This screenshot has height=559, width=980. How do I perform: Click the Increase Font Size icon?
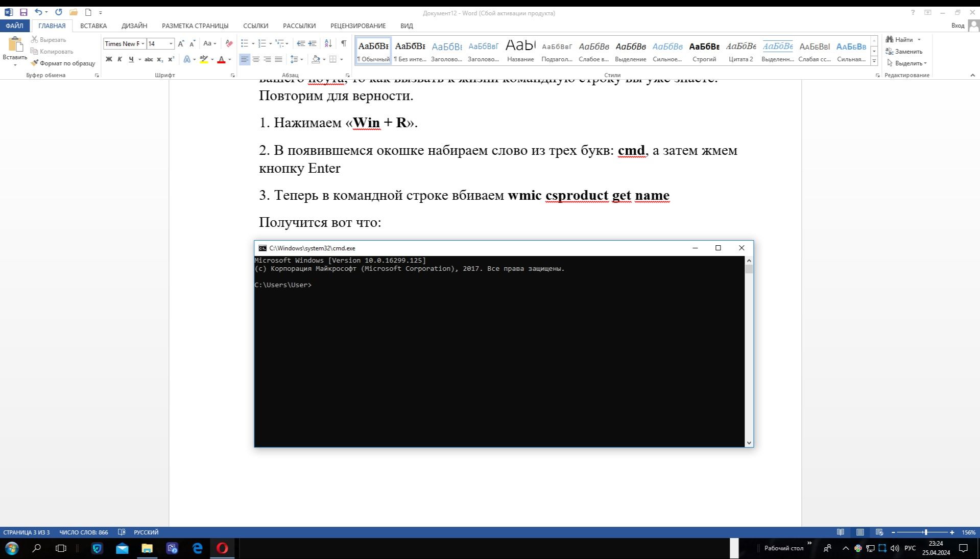(x=181, y=44)
